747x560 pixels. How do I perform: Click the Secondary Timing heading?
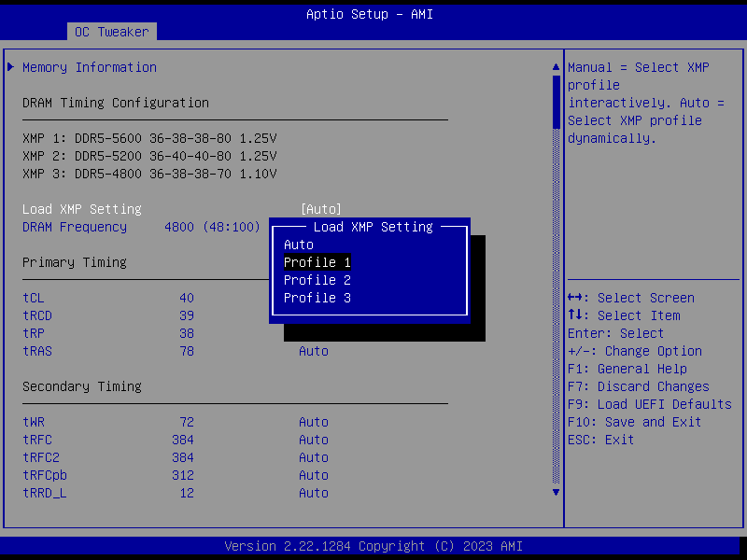click(82, 386)
